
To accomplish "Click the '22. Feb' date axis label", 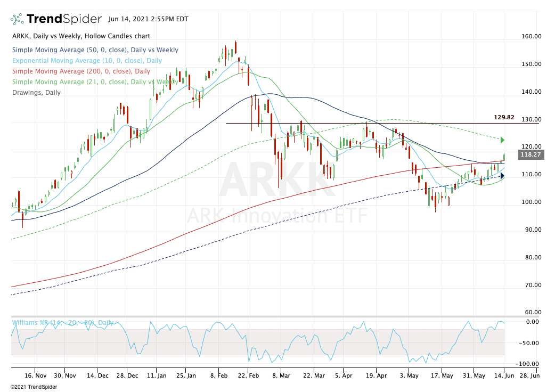I will pos(248,375).
